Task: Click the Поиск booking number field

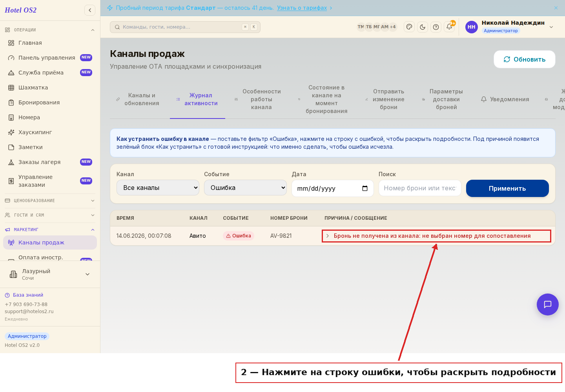Action: [x=420, y=188]
